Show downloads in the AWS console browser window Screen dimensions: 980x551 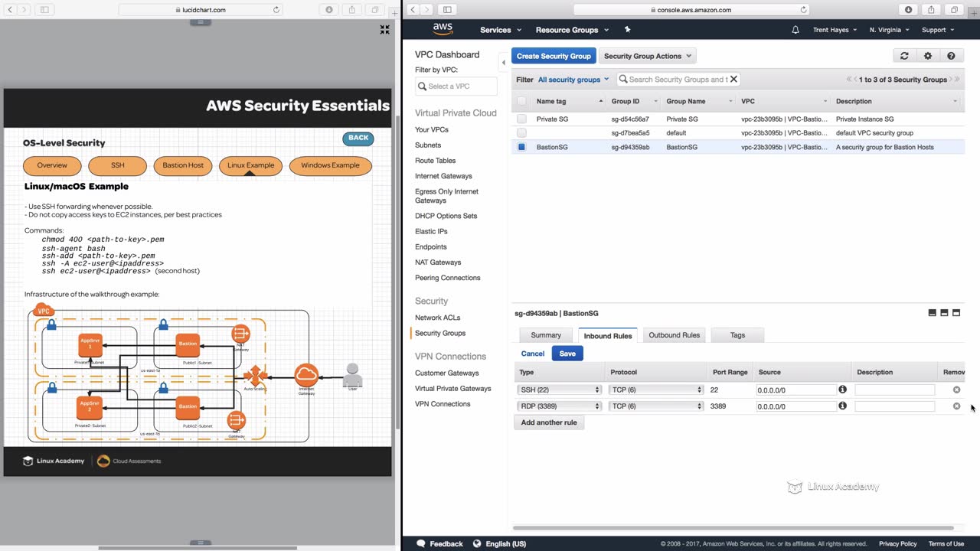909,10
